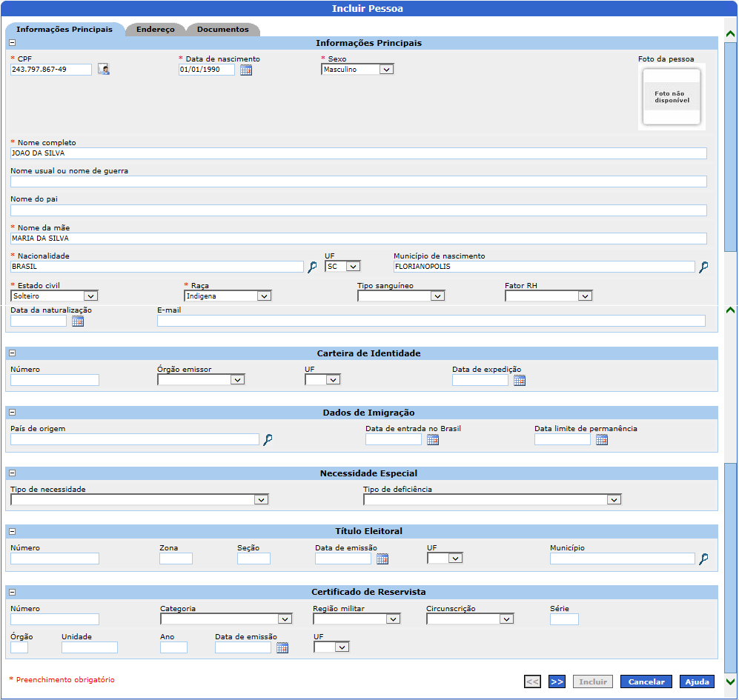Switch to the Documentos tab
The width and height of the screenshot is (739, 700).
[x=222, y=30]
